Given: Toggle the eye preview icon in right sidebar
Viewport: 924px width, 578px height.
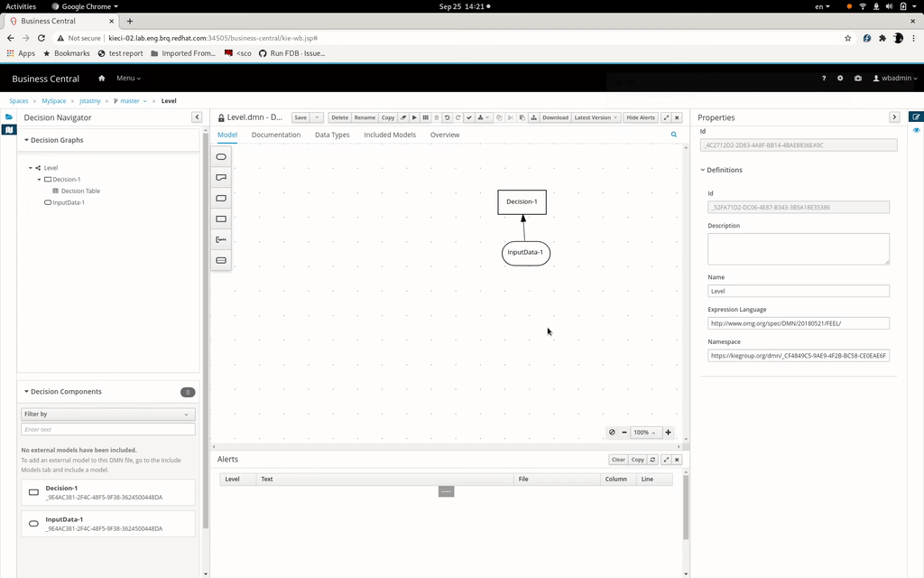Looking at the screenshot, I should pos(916,131).
